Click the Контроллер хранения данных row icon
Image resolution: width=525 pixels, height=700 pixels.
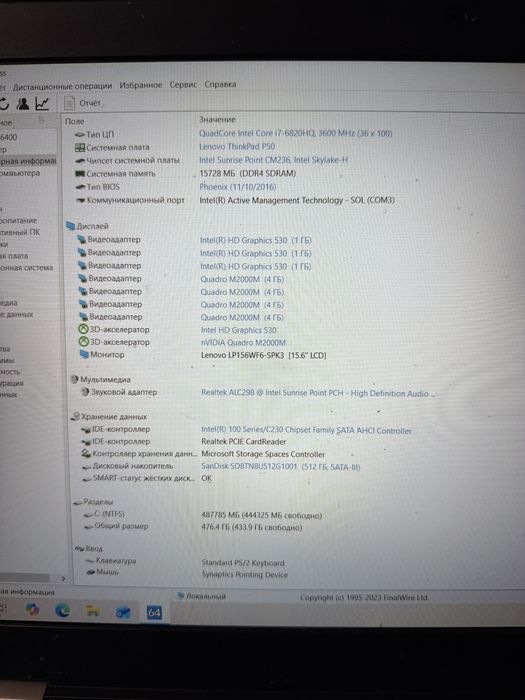tap(86, 453)
